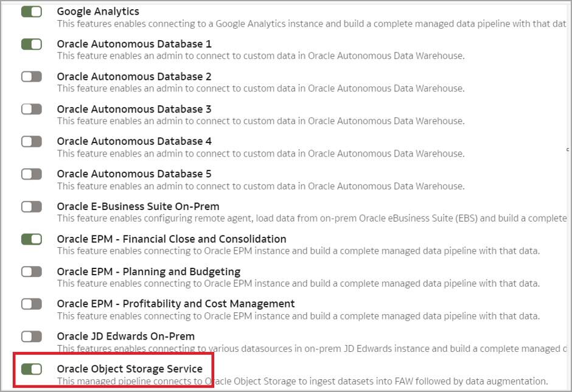The width and height of the screenshot is (572, 392).
Task: Click the EPM Planning and Budgeting title
Action: pyautogui.click(x=148, y=271)
